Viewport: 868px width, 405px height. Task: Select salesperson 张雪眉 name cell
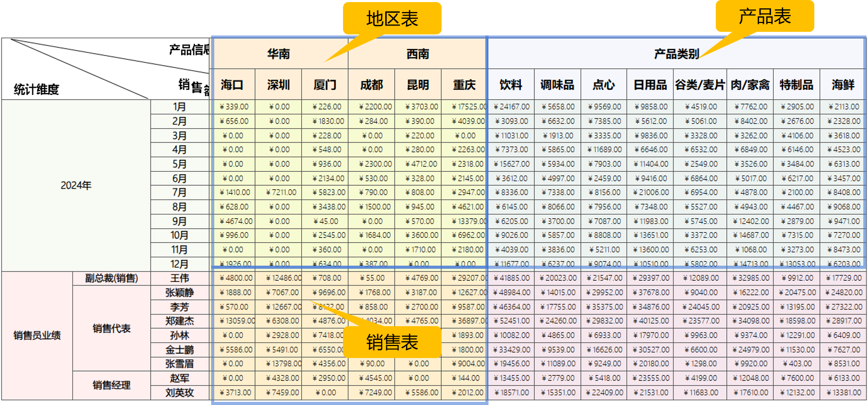click(x=179, y=364)
